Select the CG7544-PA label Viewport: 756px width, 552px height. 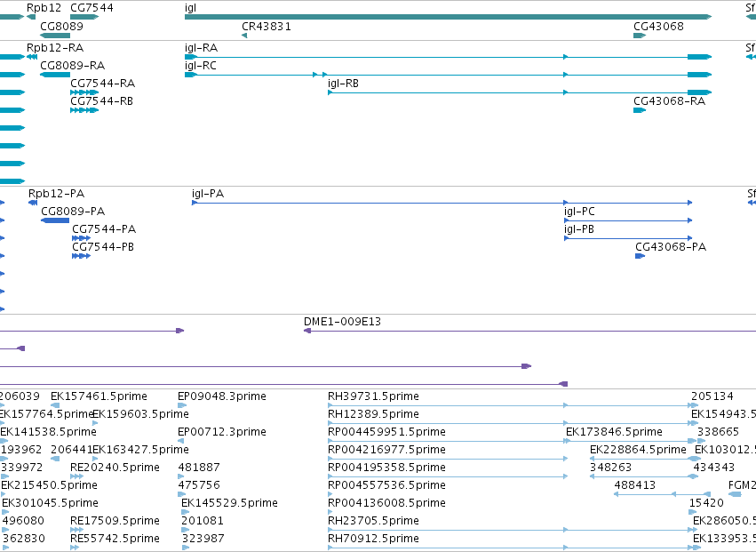[104, 228]
